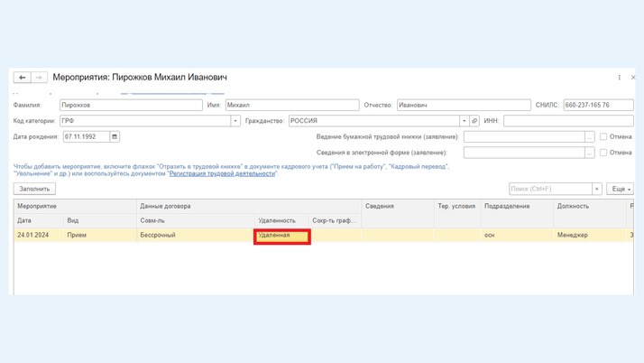
Task: Click ellipsis button for electronic form statement
Action: pos(590,153)
